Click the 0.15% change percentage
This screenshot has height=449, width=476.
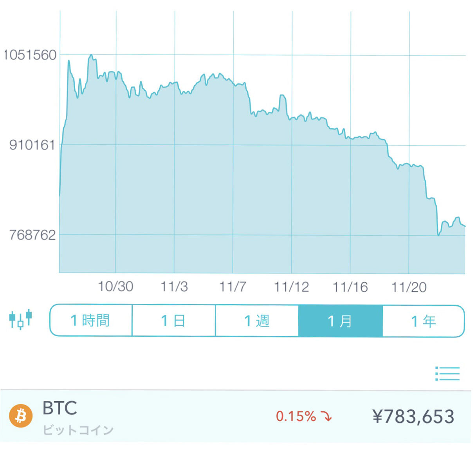(x=296, y=416)
